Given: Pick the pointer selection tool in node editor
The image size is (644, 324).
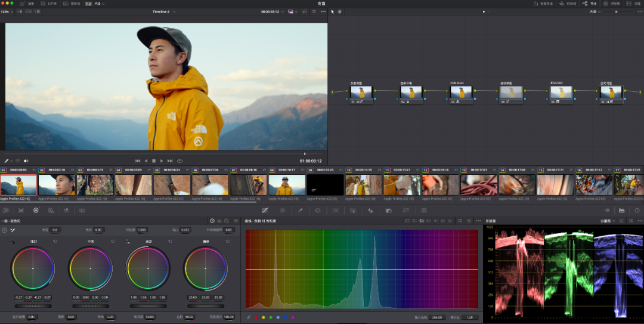Looking at the screenshot, I should point(333,11).
